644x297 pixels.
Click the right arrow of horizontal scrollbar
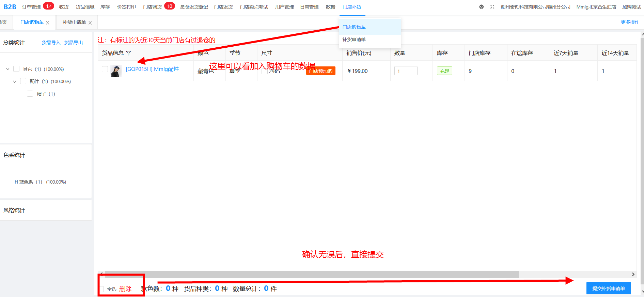pos(633,274)
